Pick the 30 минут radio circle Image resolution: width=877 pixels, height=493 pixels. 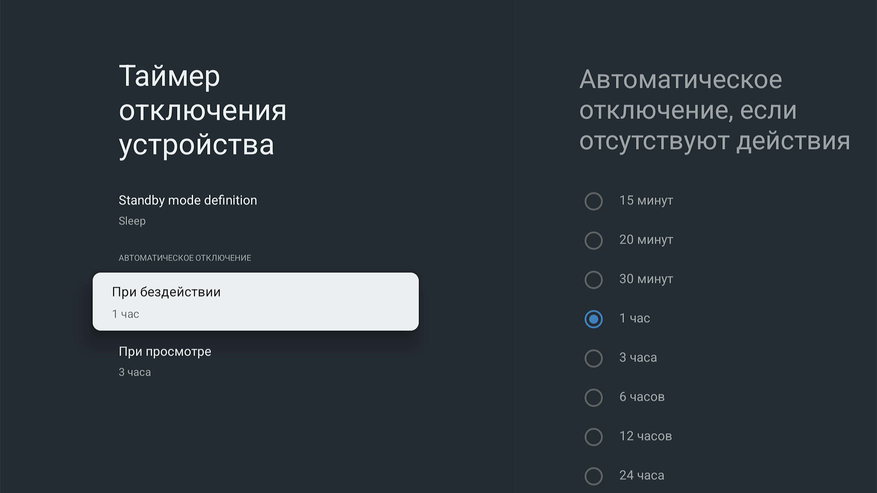(x=594, y=279)
